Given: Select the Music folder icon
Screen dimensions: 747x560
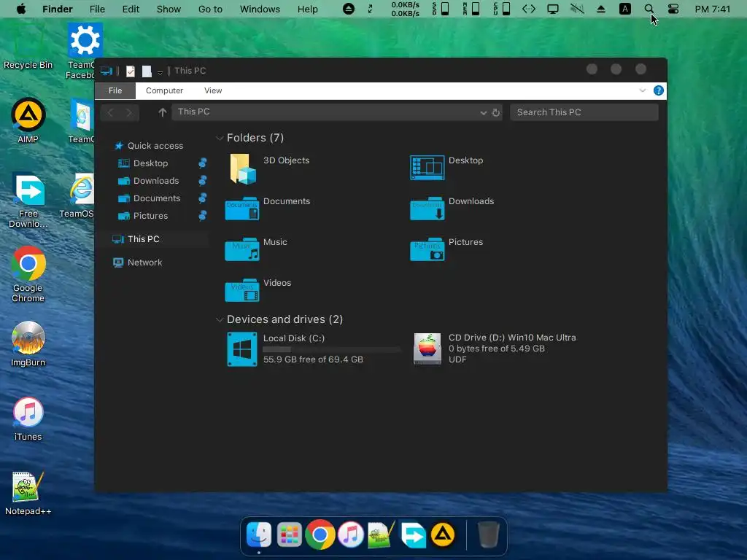Looking at the screenshot, I should [242, 249].
